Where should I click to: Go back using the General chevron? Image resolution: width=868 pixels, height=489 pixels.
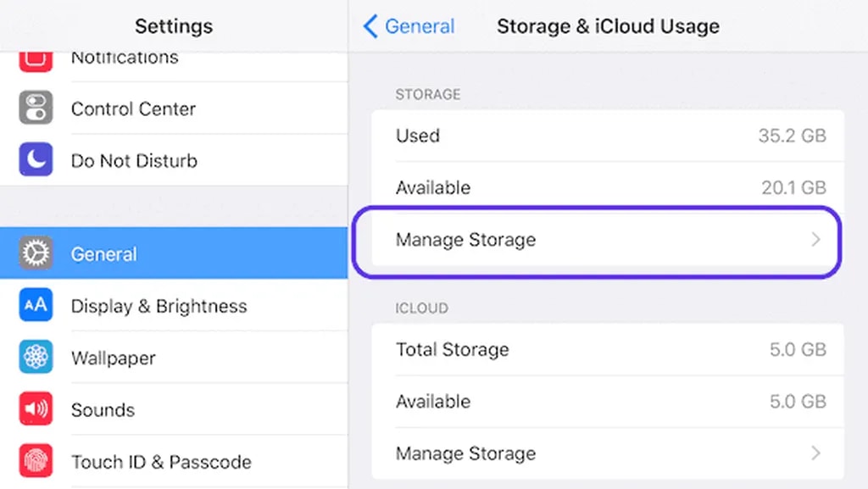[x=370, y=26]
